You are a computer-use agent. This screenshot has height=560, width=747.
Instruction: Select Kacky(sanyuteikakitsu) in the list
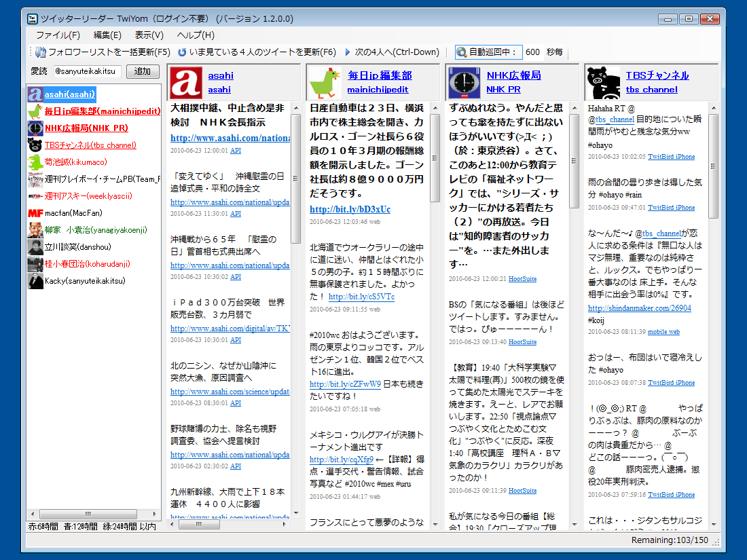[x=85, y=281]
